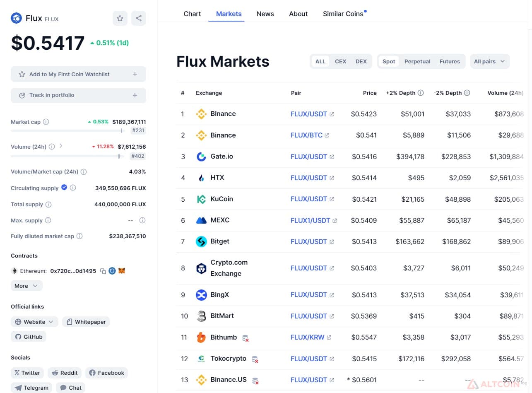Switch to the Chart tab

click(x=192, y=14)
